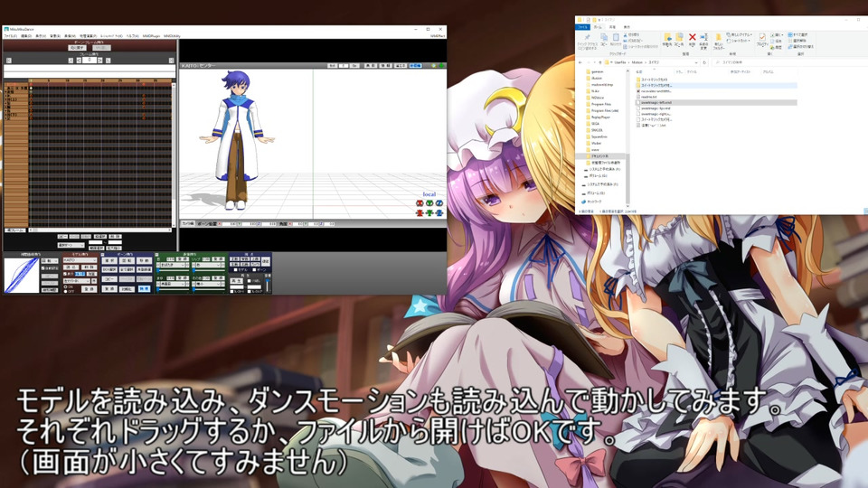Click the 初期化 reset button in bone panel
The image size is (868, 488).
(x=127, y=289)
